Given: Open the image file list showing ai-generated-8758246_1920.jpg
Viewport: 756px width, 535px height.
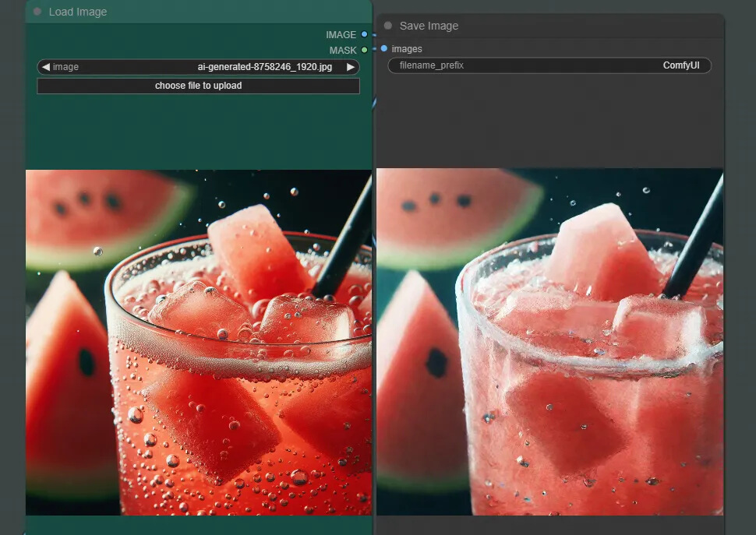Looking at the screenshot, I should [199, 67].
